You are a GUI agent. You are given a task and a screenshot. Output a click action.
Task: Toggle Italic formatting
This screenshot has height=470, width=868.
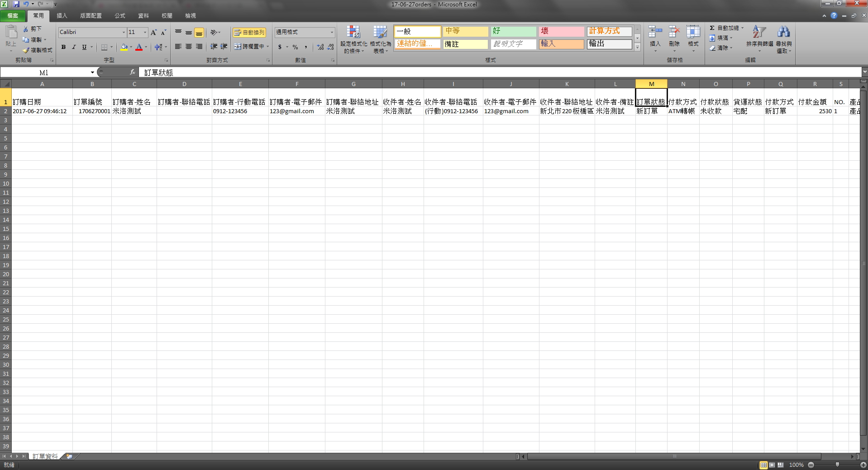pos(74,47)
